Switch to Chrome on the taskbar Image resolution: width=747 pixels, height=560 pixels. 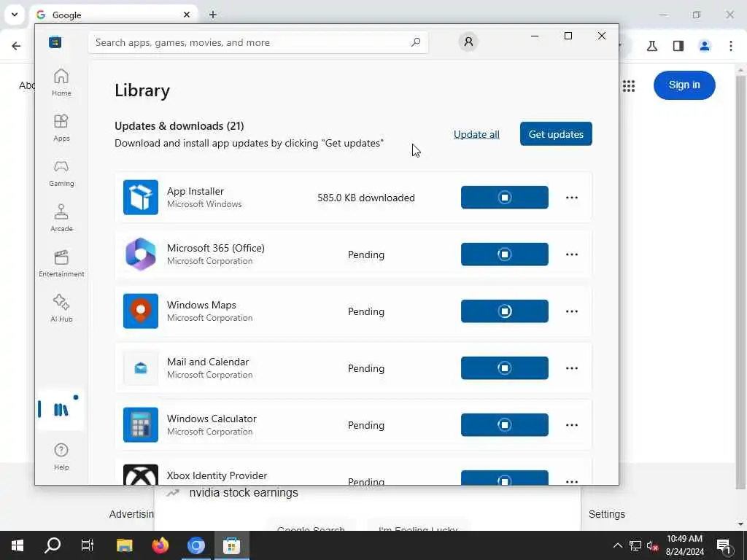point(196,545)
